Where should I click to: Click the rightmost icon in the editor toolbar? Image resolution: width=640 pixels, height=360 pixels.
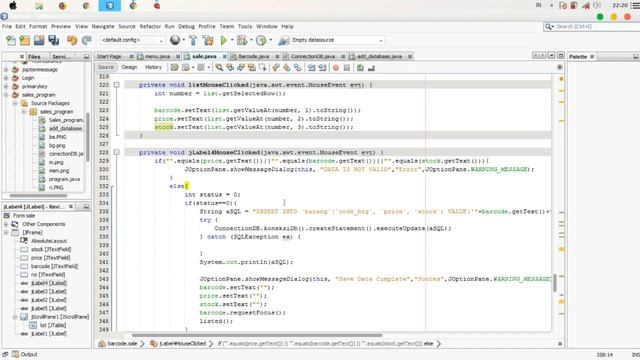pyautogui.click(x=371, y=68)
